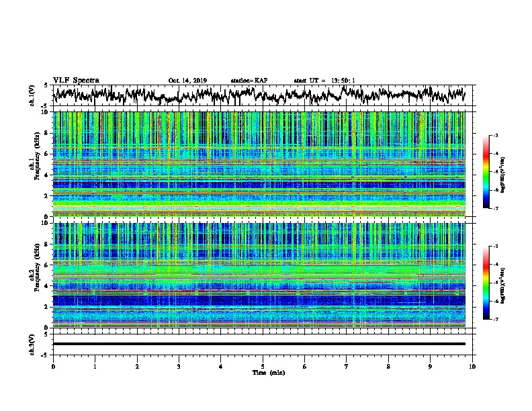Click the "5" tick on ch.1(V) axis
Viewport: 532px width, 411px height.
[x=46, y=85]
